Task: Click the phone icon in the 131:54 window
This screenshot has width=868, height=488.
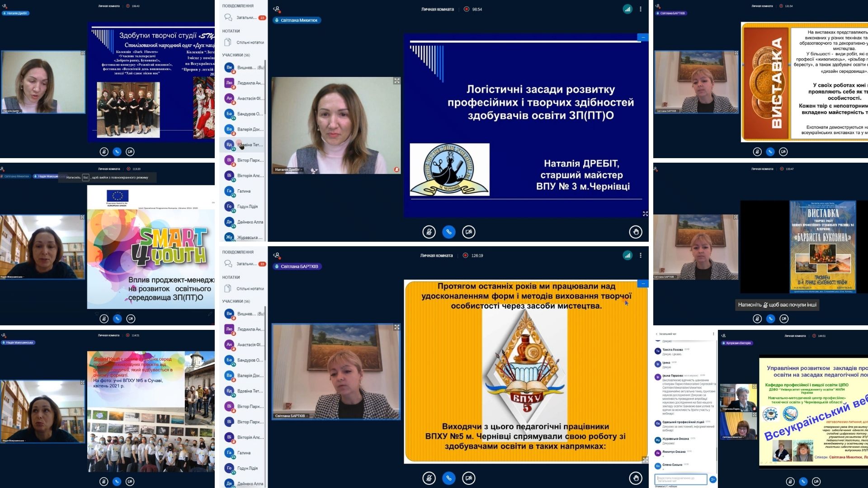Action: 770,152
